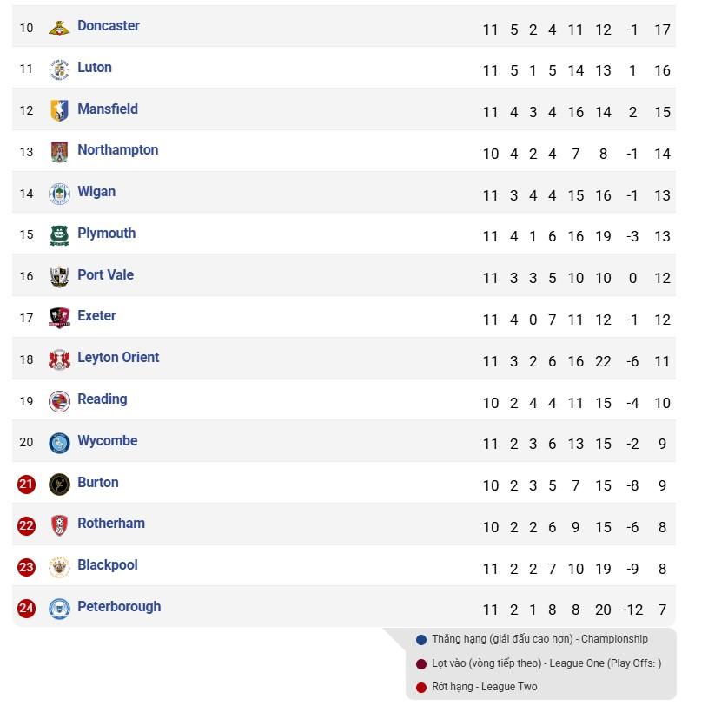Click the Port Vale club crest icon
Screen dimensions: 728x712
click(59, 276)
